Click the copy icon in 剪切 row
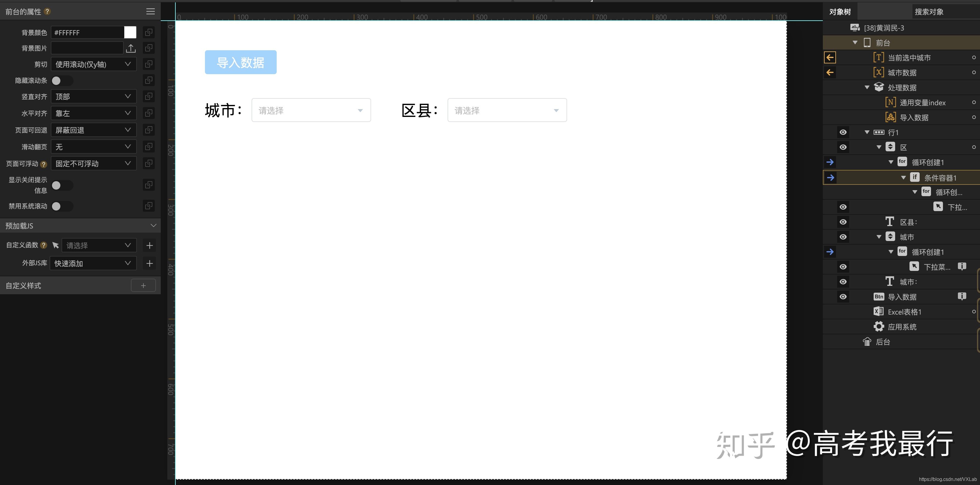Screen dimensions: 980x485 (x=149, y=64)
